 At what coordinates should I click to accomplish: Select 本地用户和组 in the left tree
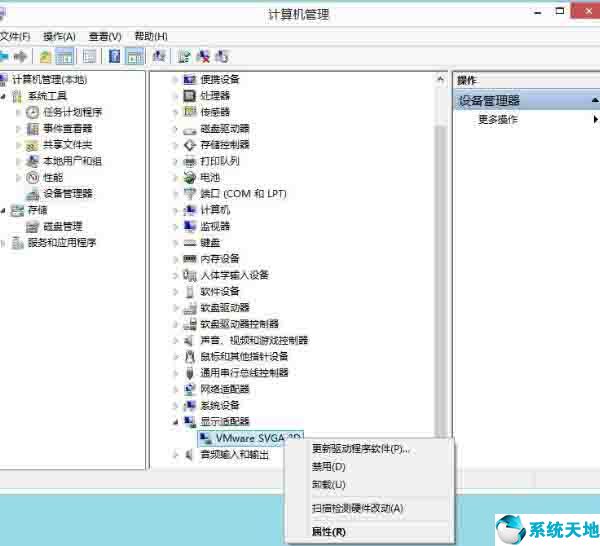73,161
